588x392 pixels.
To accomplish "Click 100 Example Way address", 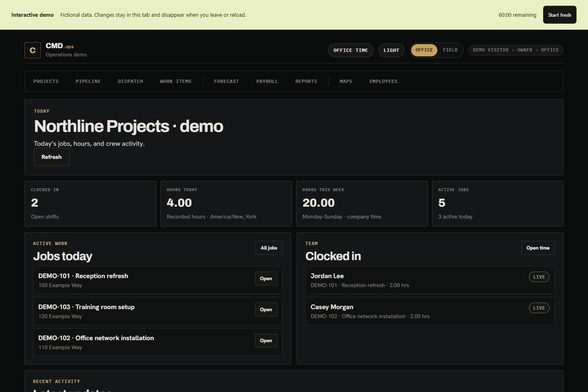I will 60,285.
